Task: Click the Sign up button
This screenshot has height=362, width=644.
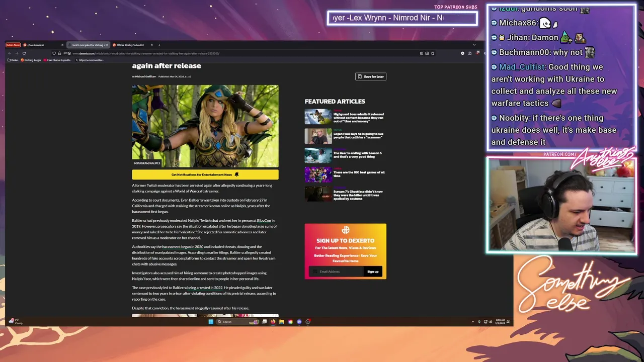Action: (373, 271)
